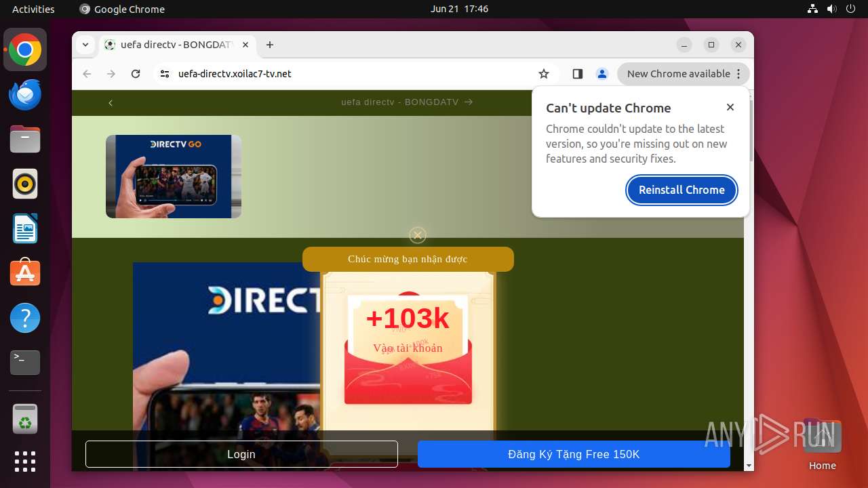
Task: Open the Trash in the dock
Action: pyautogui.click(x=25, y=419)
